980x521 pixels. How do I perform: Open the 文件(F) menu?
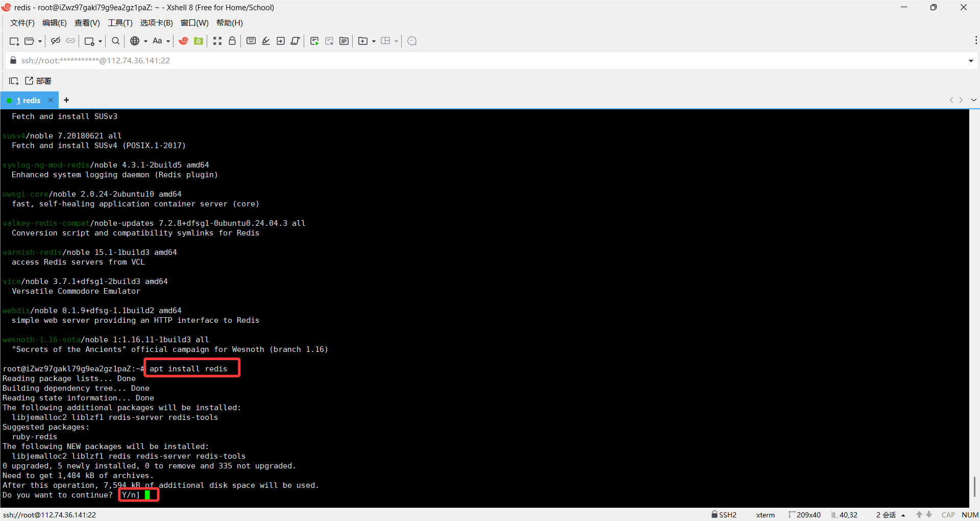[22, 23]
